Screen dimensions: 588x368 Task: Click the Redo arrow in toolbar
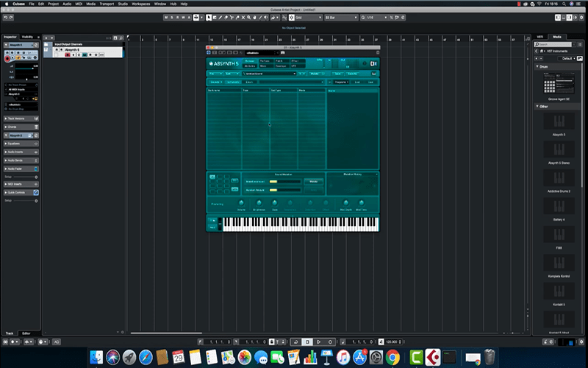[x=11, y=18]
